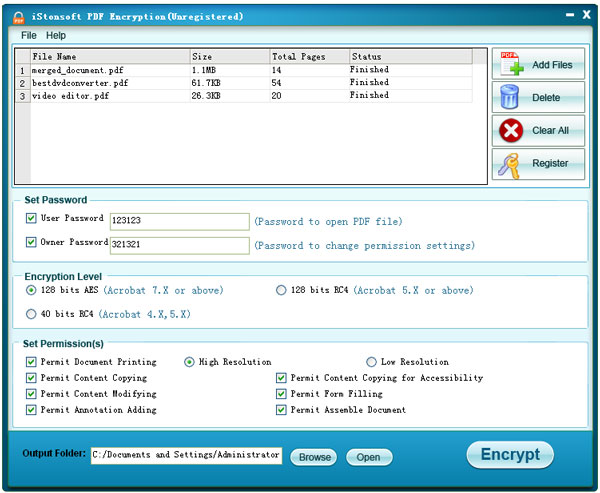Click the Register keys icon
This screenshot has height=493, width=600.
tap(509, 166)
